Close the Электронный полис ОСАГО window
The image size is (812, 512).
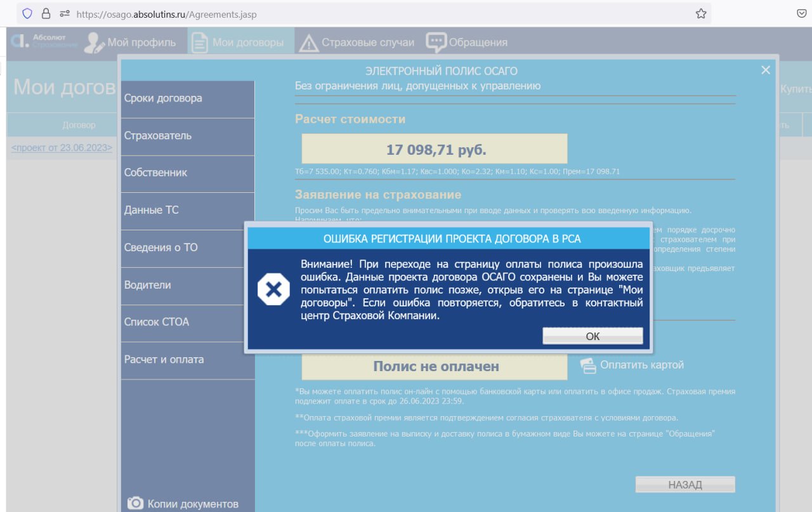(x=766, y=70)
